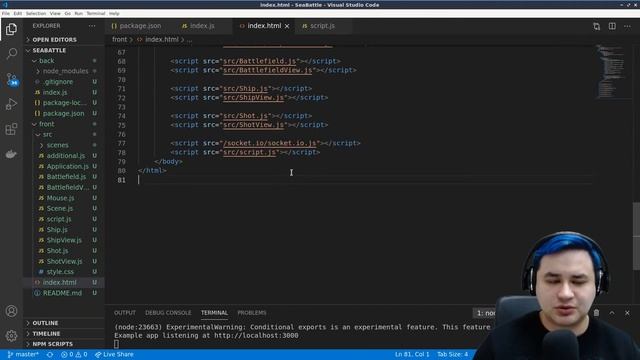Split the editor to the right
The width and height of the screenshot is (640, 360).
pos(612,26)
